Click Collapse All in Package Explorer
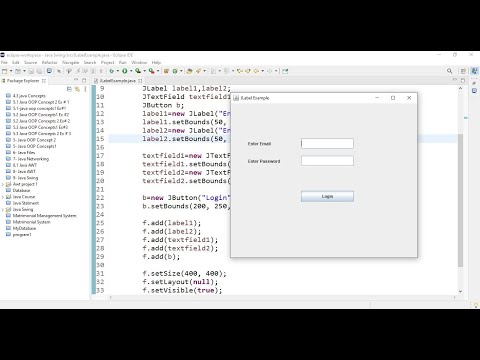 [69, 89]
